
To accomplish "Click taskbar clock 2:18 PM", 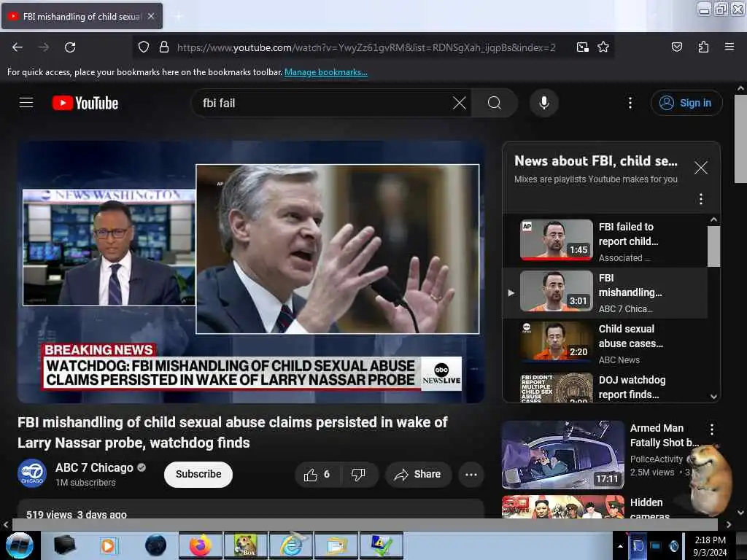I will click(710, 545).
